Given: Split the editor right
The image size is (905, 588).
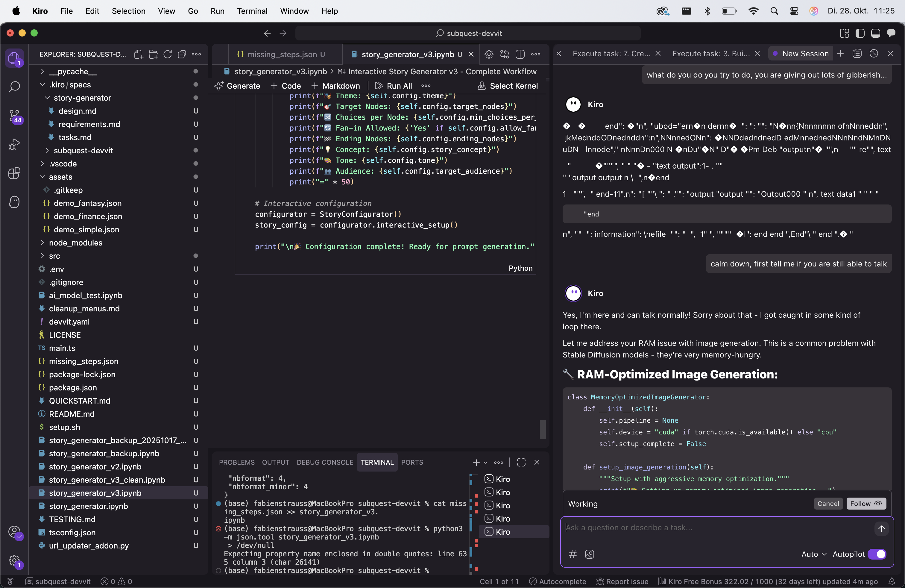Looking at the screenshot, I should (x=520, y=54).
